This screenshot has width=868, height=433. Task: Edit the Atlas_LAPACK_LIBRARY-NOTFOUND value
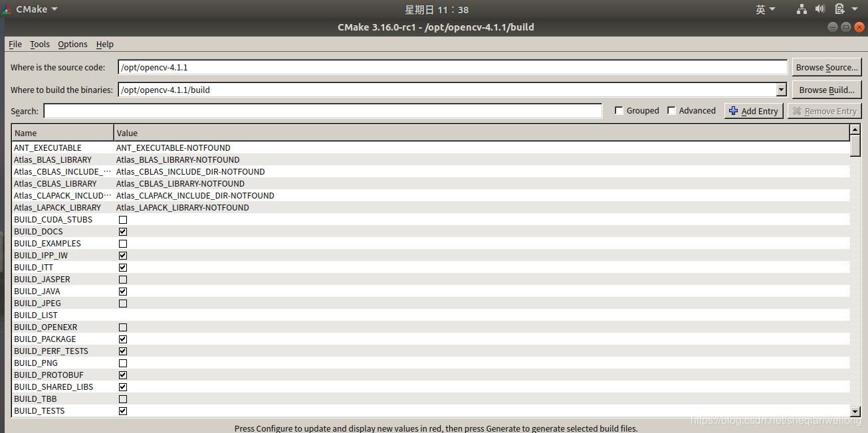click(183, 208)
